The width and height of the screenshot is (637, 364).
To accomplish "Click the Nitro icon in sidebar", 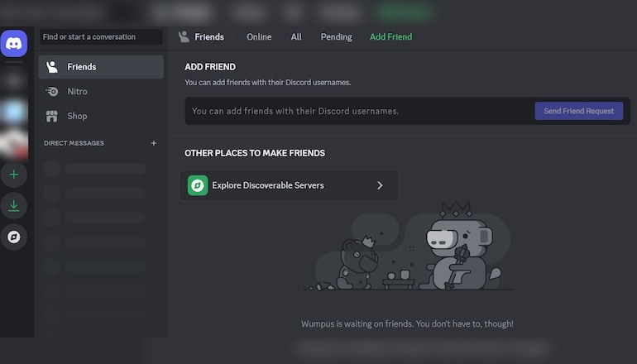I will tap(52, 91).
